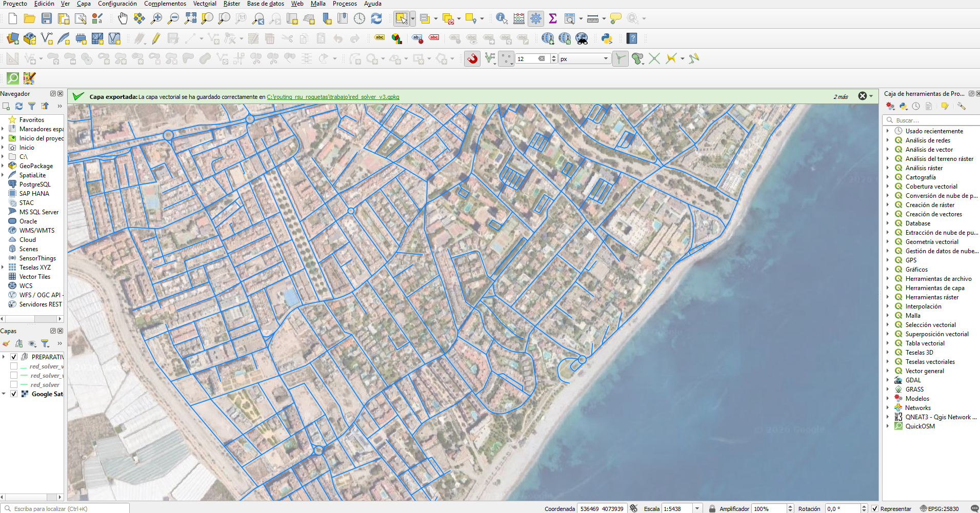Toggle the layer labeling abc icon
This screenshot has width=980, height=513.
pyautogui.click(x=379, y=38)
